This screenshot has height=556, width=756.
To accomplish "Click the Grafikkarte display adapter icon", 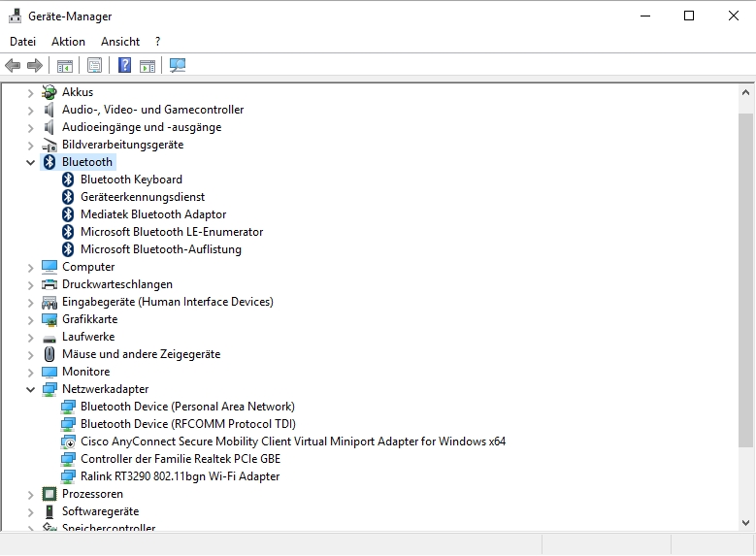I will click(x=49, y=319).
